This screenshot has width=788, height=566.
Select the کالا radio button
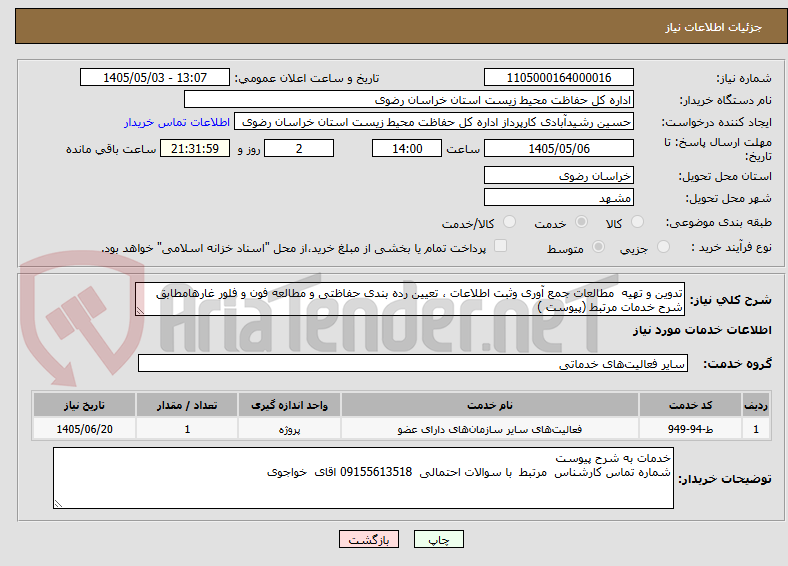[637, 222]
